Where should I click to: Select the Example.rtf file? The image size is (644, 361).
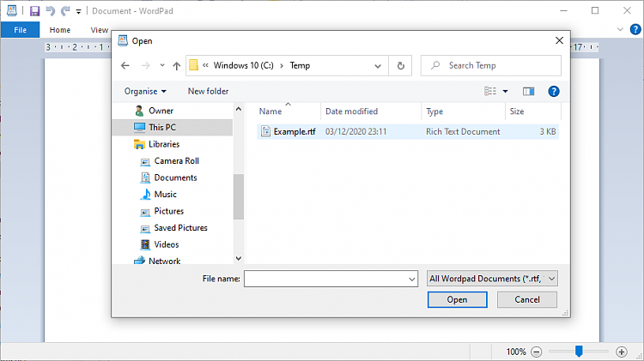407,132
